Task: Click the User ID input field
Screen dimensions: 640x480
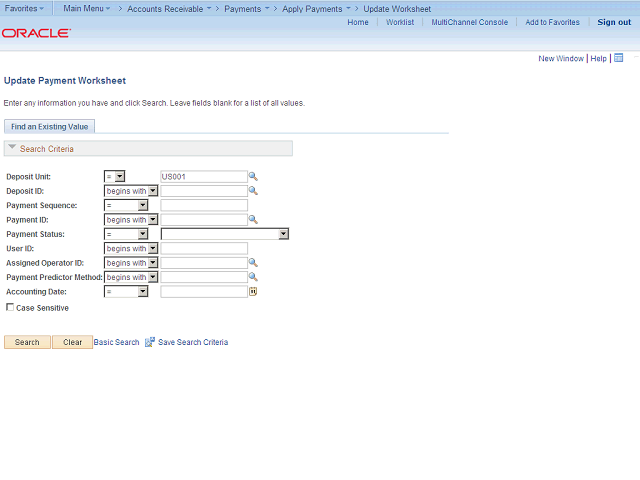Action: pyautogui.click(x=204, y=248)
